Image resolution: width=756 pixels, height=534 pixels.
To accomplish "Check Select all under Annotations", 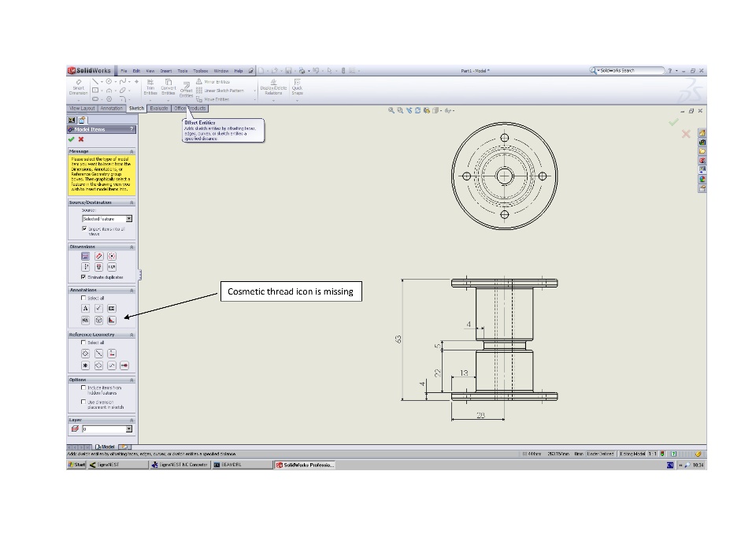I will pyautogui.click(x=83, y=299).
